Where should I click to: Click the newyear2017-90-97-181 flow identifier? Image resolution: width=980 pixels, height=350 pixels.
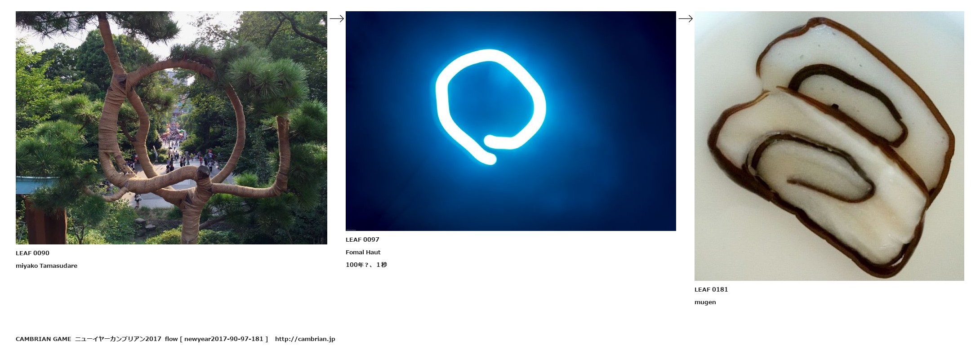coord(223,339)
